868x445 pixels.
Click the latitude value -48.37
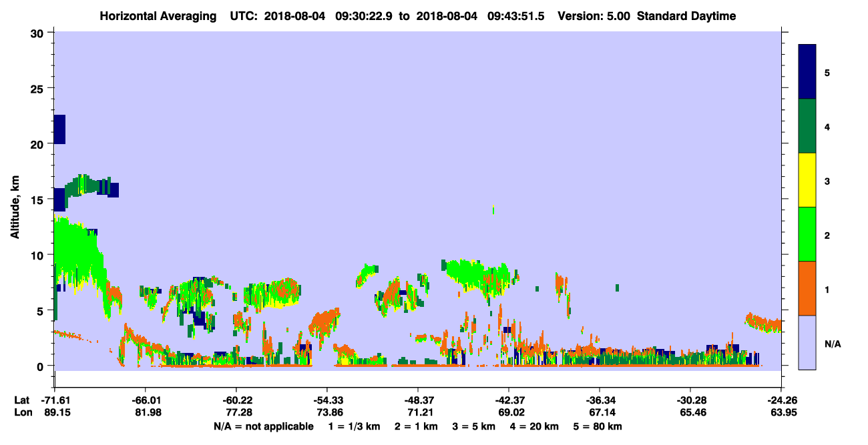tap(417, 400)
